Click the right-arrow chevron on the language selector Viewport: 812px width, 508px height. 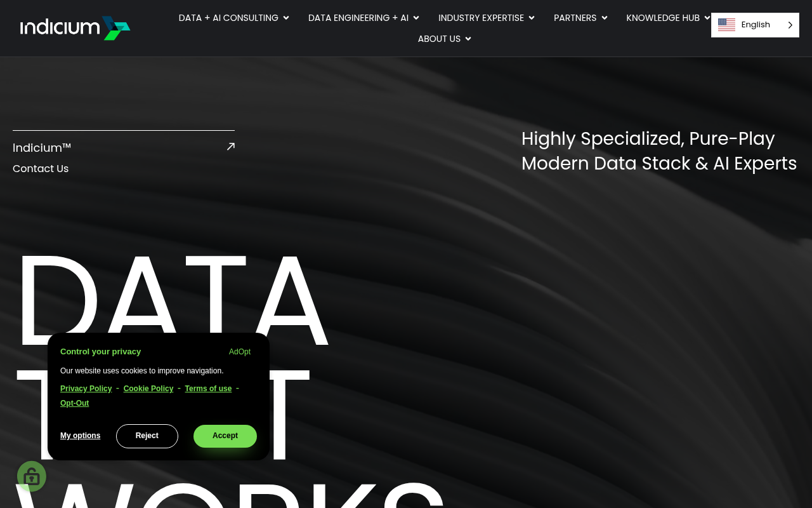pos(790,25)
